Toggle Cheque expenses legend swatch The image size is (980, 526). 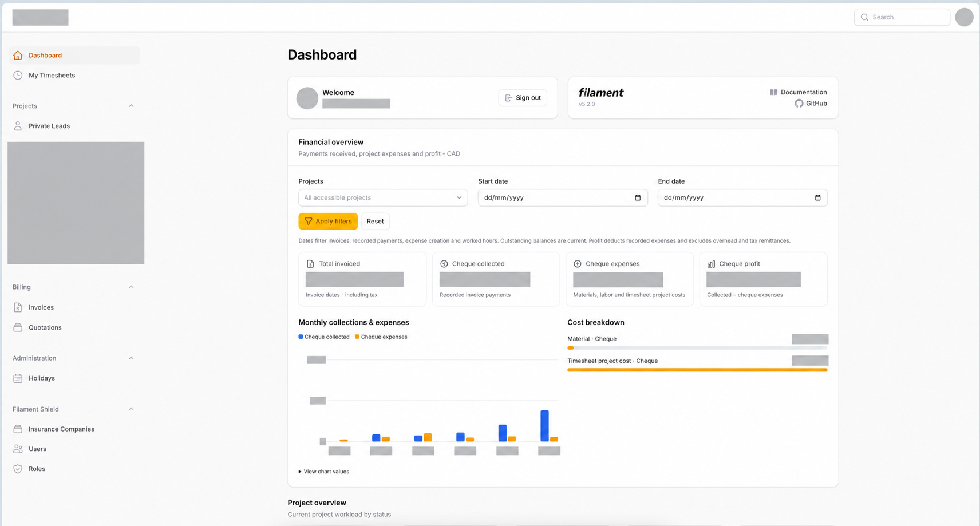click(357, 337)
